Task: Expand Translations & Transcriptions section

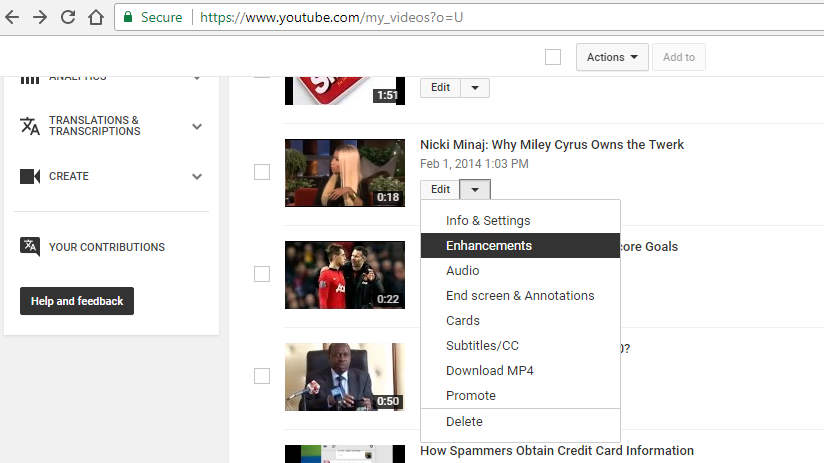Action: coord(197,126)
